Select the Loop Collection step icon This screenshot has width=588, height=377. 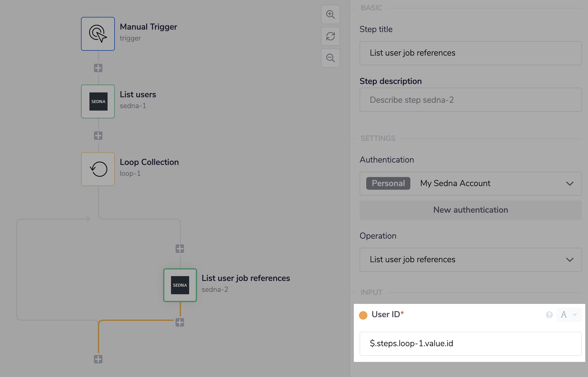click(x=98, y=169)
